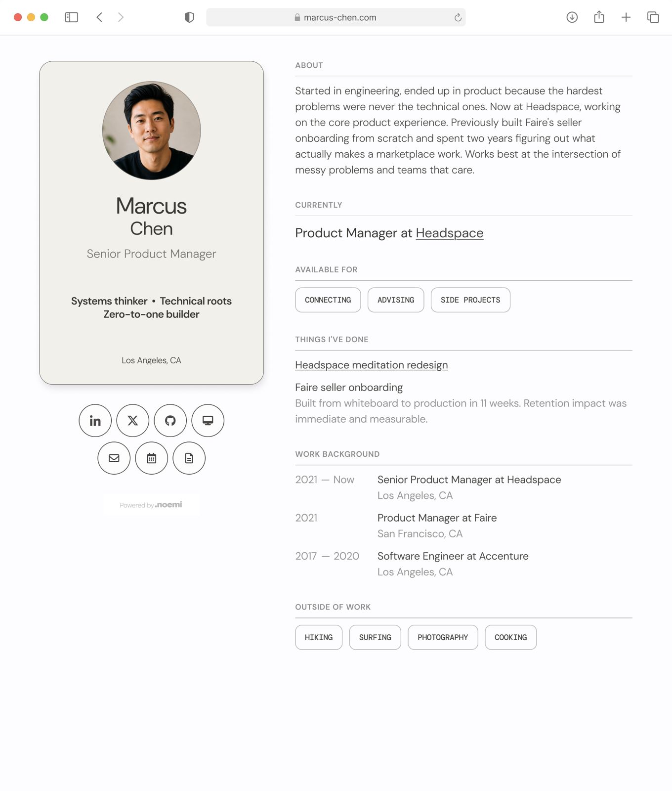Send email via envelope icon

click(114, 458)
